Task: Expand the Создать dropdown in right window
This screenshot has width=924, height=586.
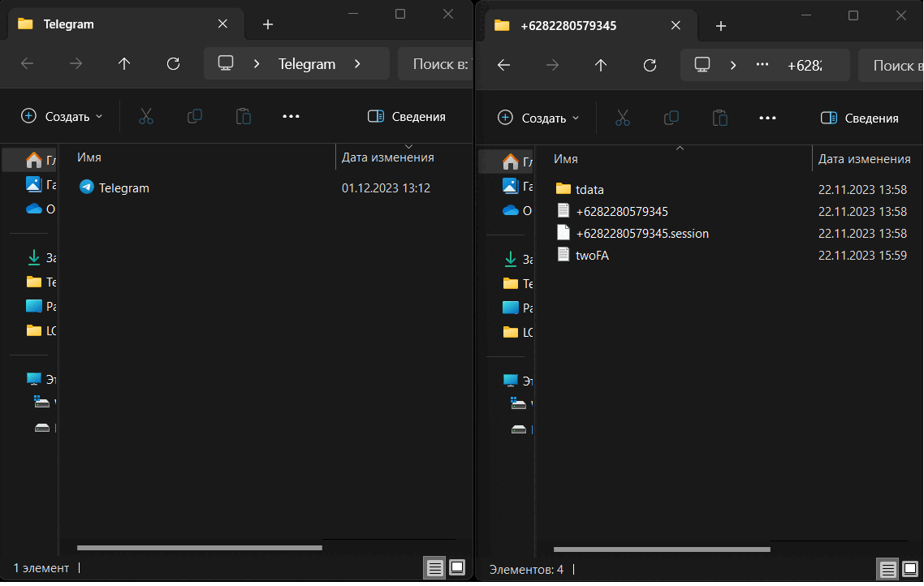Action: [539, 118]
